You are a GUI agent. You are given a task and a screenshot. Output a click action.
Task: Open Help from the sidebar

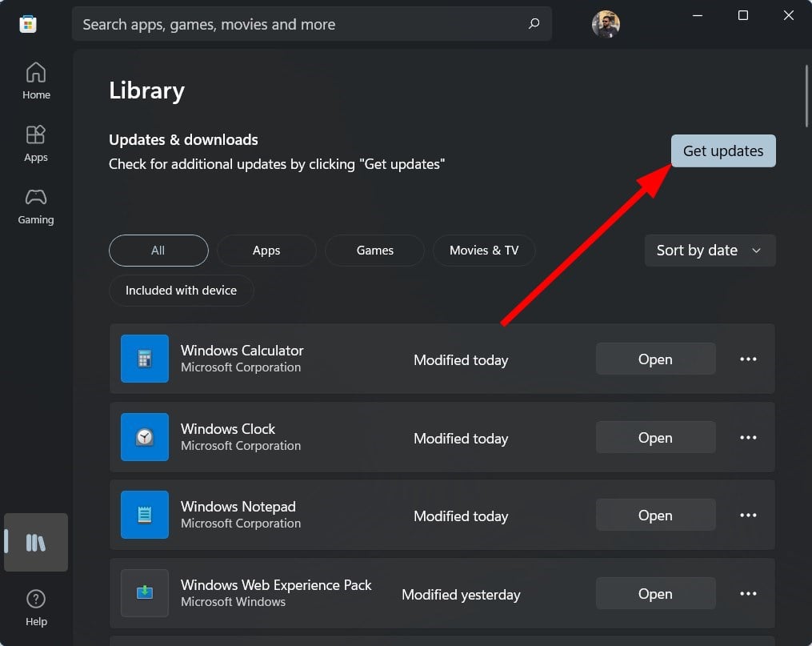[x=36, y=608]
